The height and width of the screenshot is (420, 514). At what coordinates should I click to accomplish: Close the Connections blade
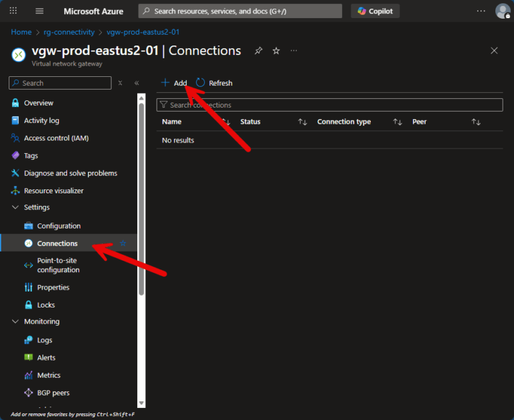[494, 50]
